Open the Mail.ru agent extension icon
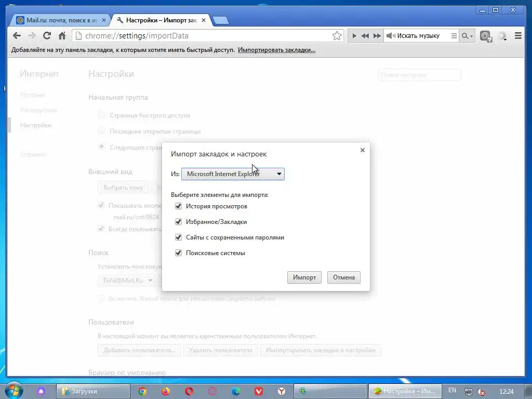Screen dimensions: 532x399 tap(486, 36)
